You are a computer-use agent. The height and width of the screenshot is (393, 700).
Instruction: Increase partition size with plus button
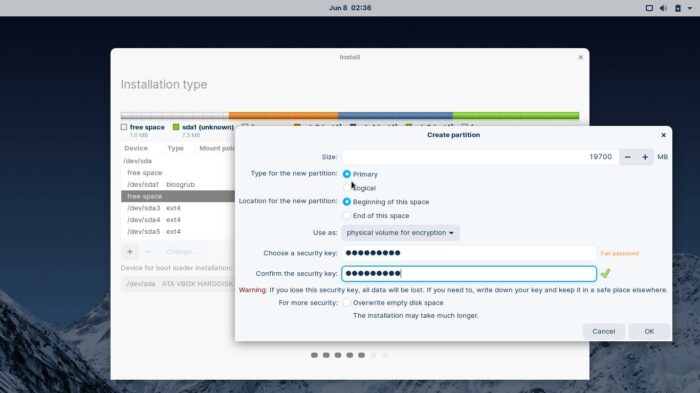(645, 157)
